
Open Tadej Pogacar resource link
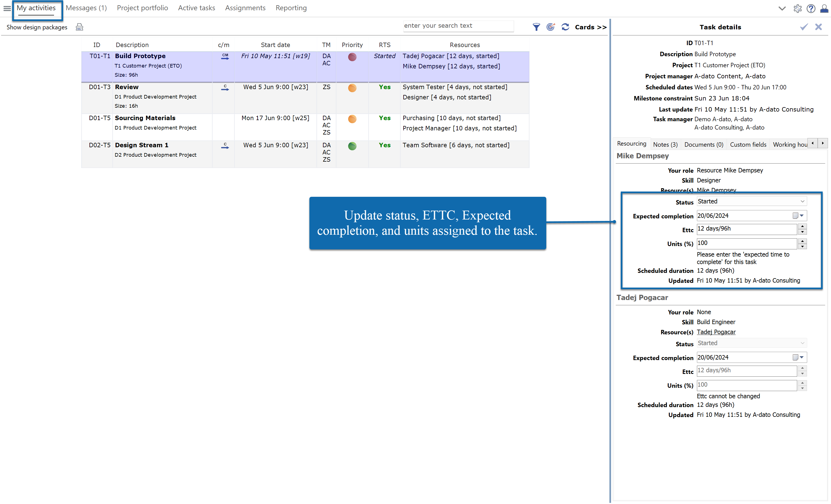[716, 332]
